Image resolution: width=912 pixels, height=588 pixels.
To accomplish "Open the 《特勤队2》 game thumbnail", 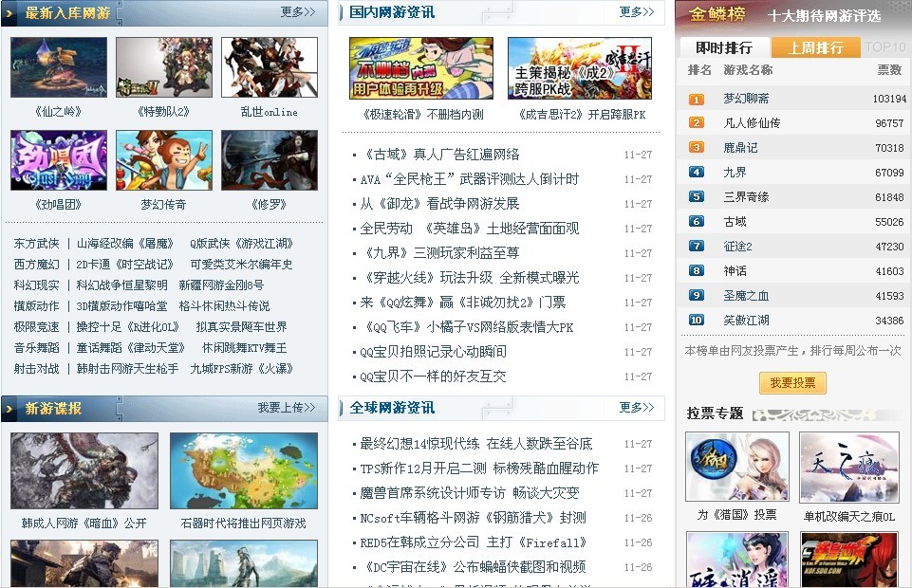I will pos(164,67).
